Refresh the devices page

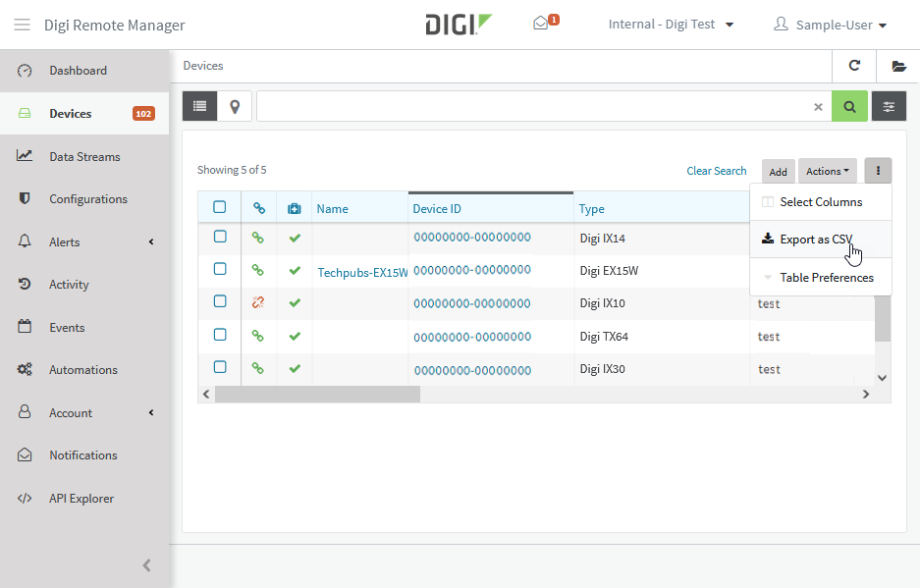tap(854, 66)
